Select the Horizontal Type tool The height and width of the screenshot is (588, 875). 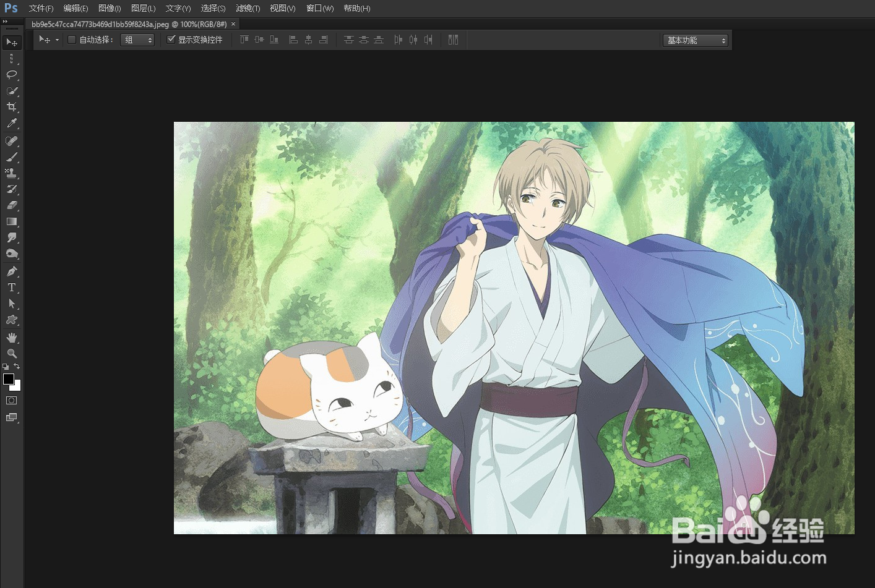(x=11, y=288)
